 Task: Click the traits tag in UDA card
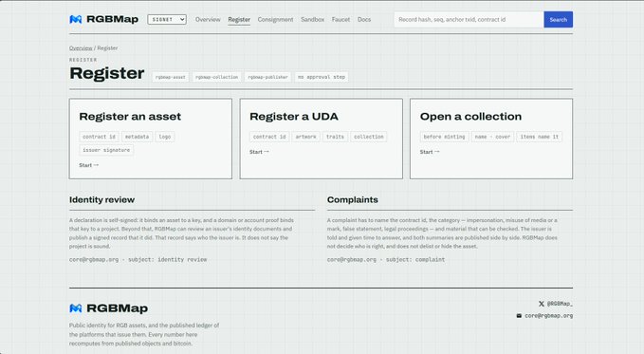[x=335, y=137]
